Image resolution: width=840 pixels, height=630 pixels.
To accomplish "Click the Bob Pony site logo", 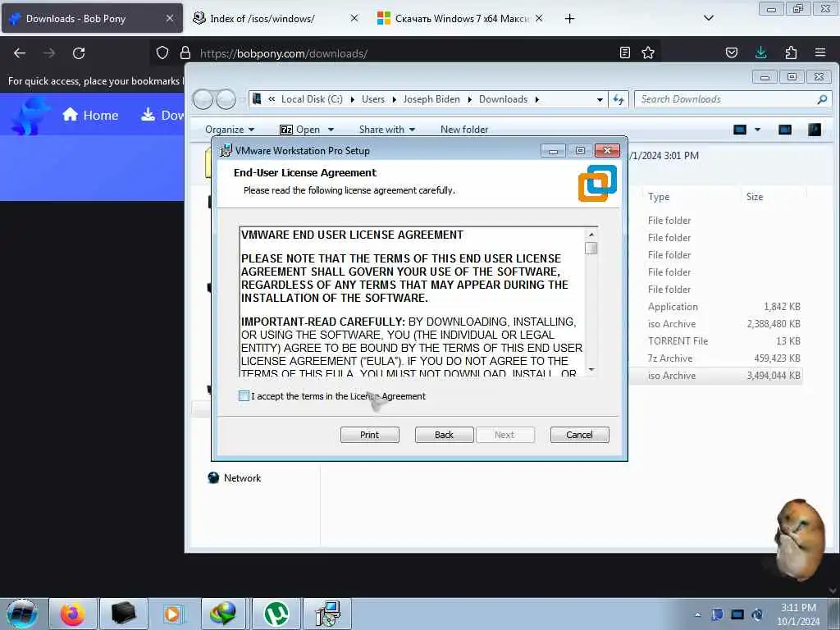I will (30, 115).
